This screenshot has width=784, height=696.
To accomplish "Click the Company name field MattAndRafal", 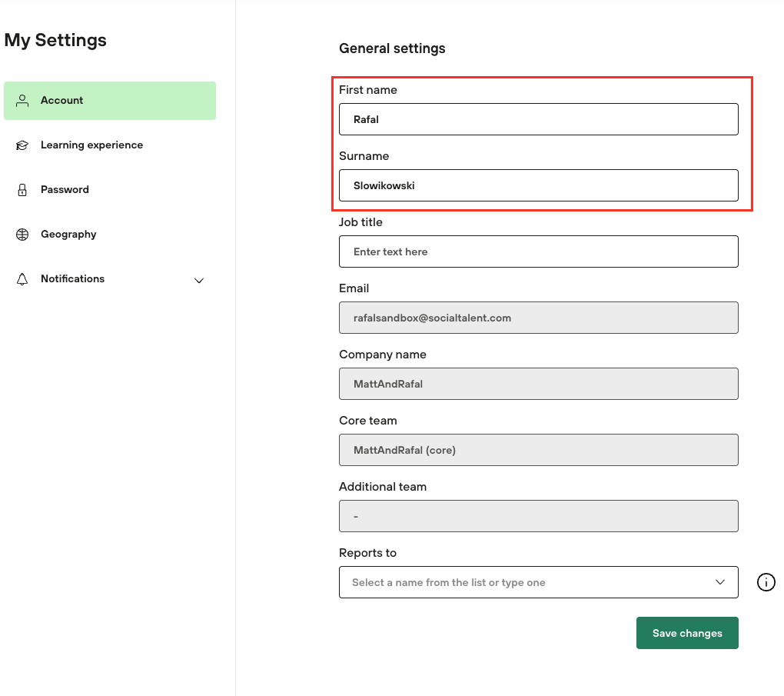I will [538, 384].
